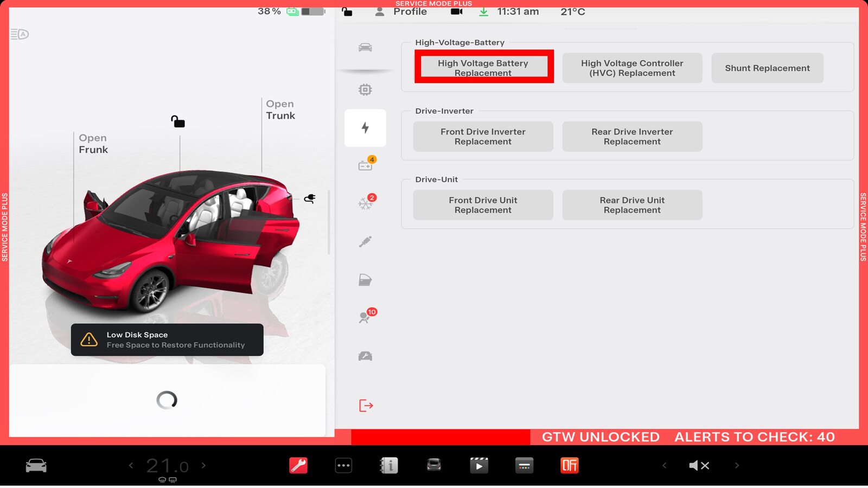Open the dashcam viewer app in dock

point(434,465)
